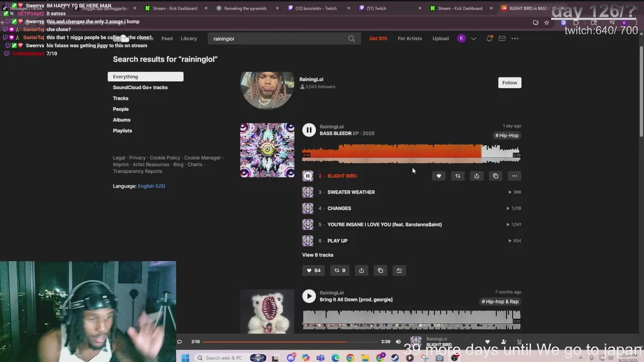
Task: Open Bring It All Down artwork
Action: [x=267, y=312]
